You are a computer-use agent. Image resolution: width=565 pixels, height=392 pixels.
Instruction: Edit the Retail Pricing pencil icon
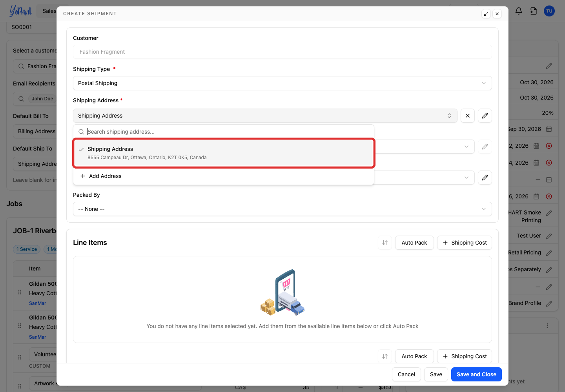point(549,253)
